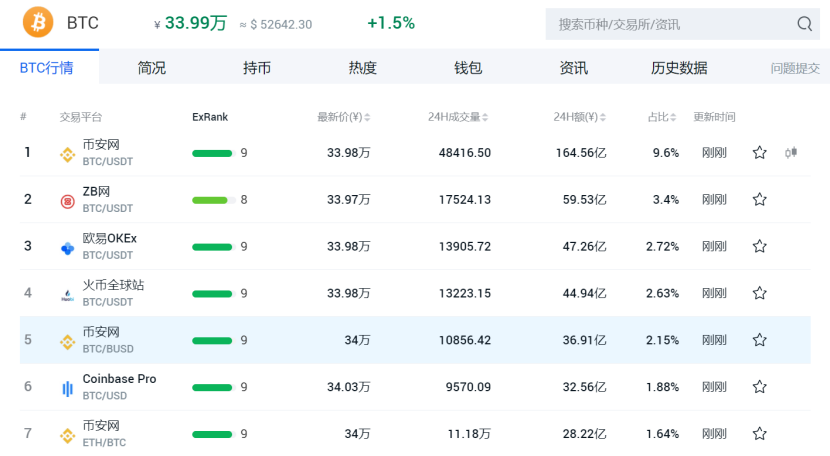Click the OKEx exchange logo icon
This screenshot has width=830, height=456.
click(68, 247)
